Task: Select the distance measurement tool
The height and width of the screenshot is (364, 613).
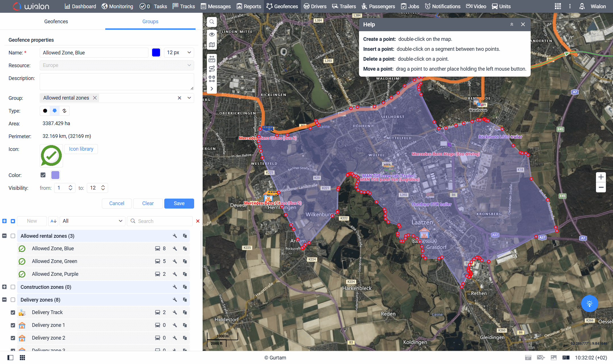Action: [x=212, y=59]
